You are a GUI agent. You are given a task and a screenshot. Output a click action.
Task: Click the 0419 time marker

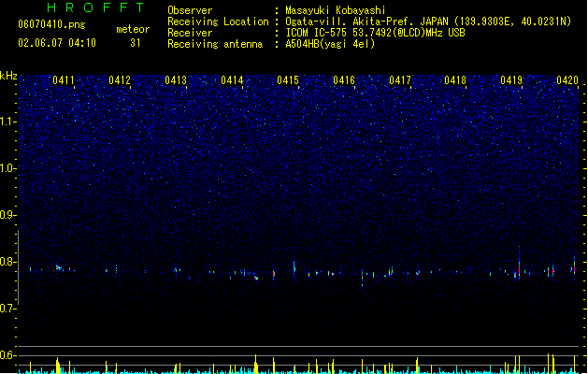(511, 80)
